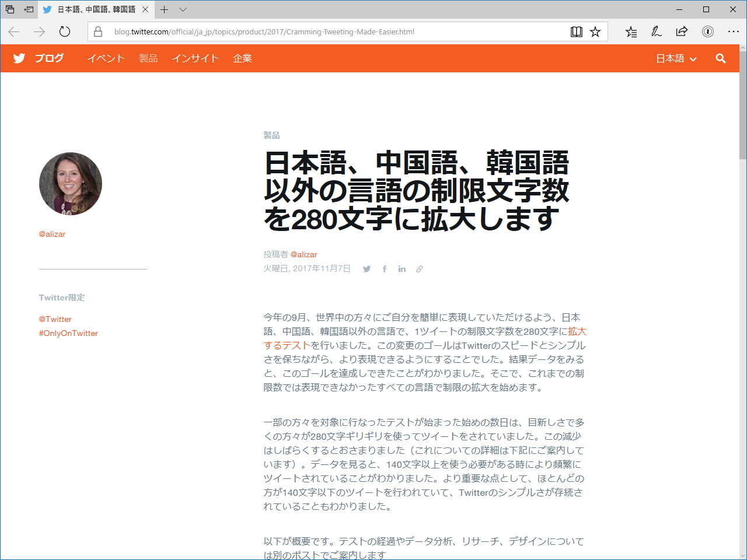This screenshot has height=560, width=747.
Task: Click the Twitter logo in the blog header
Action: (x=19, y=58)
